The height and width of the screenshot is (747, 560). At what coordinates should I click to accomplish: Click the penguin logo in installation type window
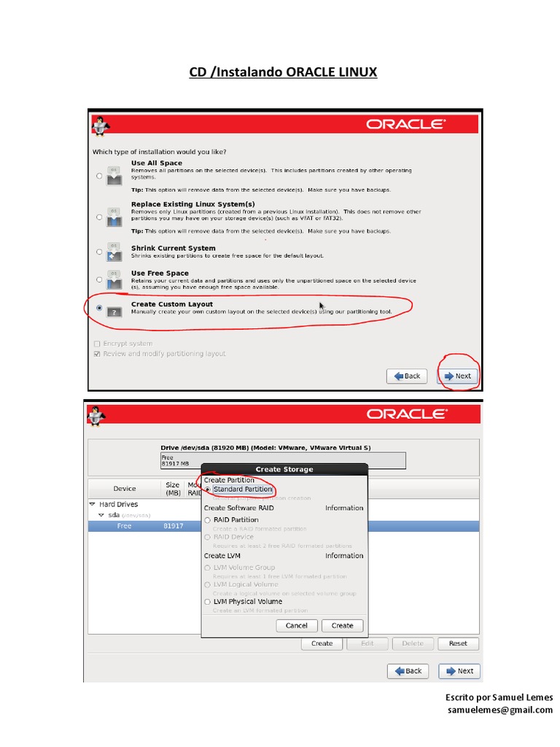click(x=101, y=125)
